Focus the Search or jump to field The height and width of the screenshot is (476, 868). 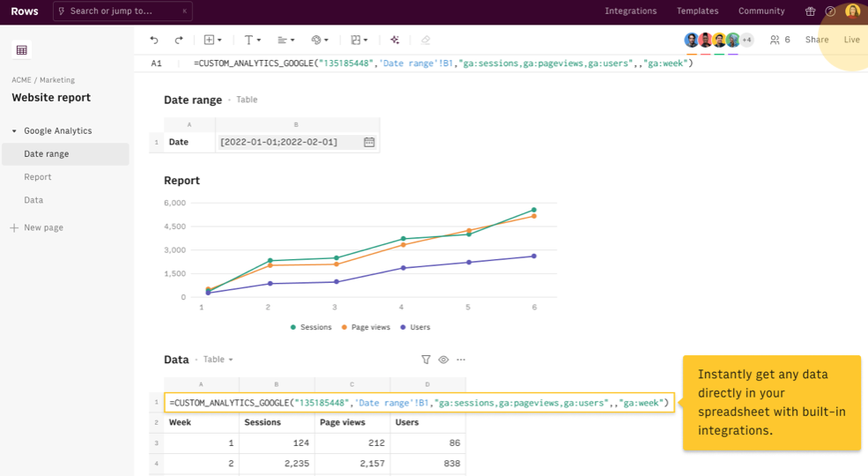click(x=122, y=11)
